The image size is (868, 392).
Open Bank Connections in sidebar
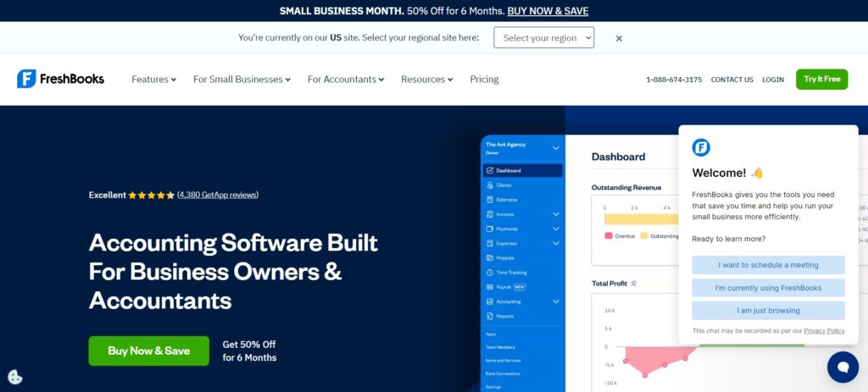click(x=503, y=373)
